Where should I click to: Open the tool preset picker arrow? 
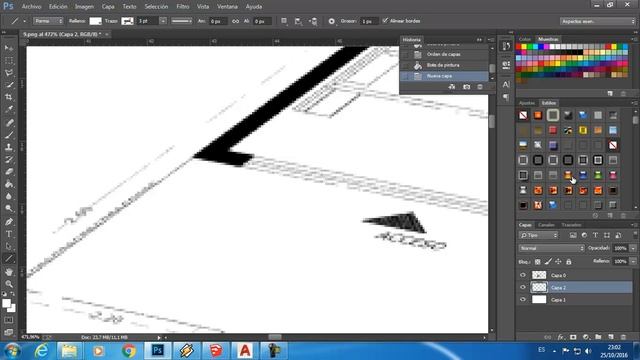(x=24, y=21)
